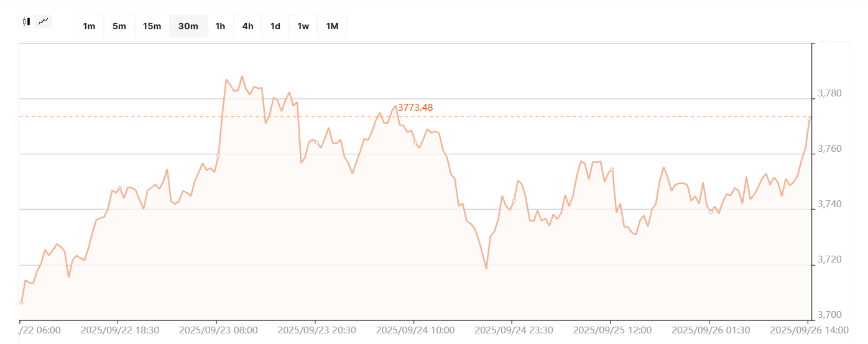Click the 3,720 price axis label
Viewport: 868px width, 344px height.
tap(830, 259)
